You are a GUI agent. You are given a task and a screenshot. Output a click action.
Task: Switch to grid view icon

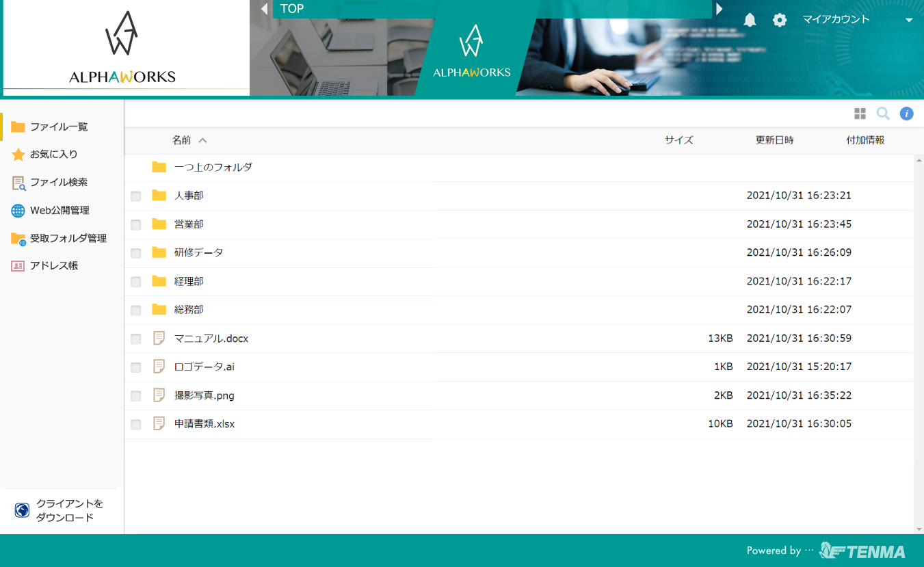point(860,114)
